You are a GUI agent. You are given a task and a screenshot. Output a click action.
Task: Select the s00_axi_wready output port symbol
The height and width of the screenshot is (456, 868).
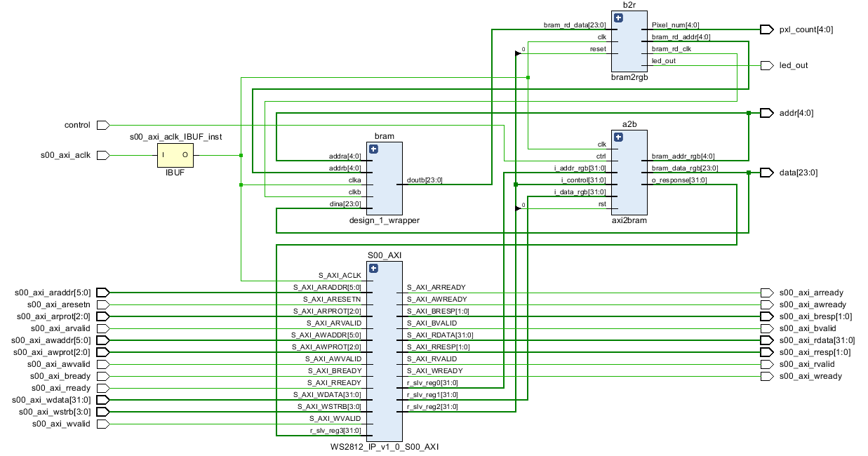[766, 376]
